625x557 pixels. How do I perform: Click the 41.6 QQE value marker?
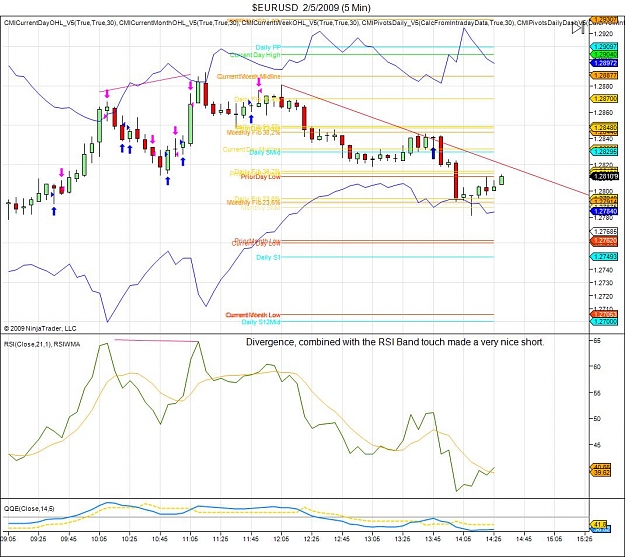pos(600,524)
